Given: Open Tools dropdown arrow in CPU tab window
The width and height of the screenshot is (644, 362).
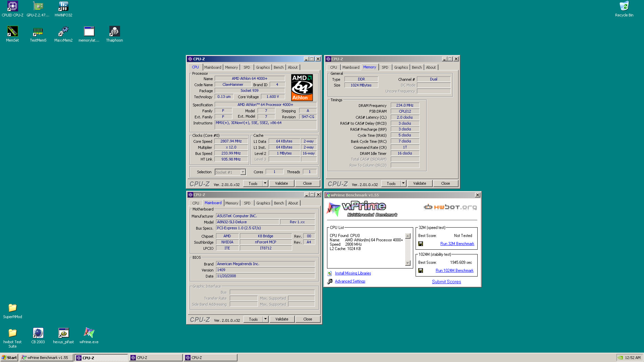Looking at the screenshot, I should (265, 183).
